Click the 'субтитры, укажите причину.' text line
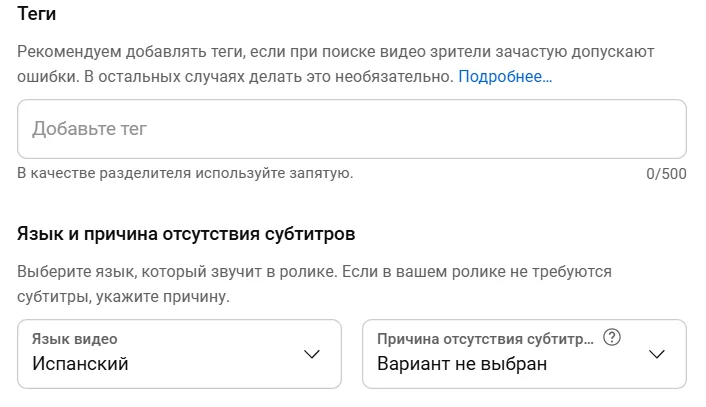The height and width of the screenshot is (407, 706). (x=123, y=296)
